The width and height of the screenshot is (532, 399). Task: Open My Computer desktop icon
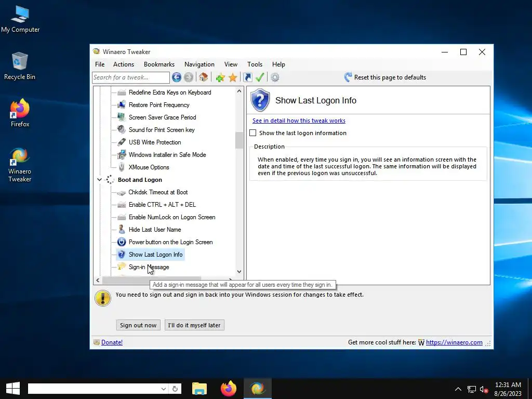(20, 19)
